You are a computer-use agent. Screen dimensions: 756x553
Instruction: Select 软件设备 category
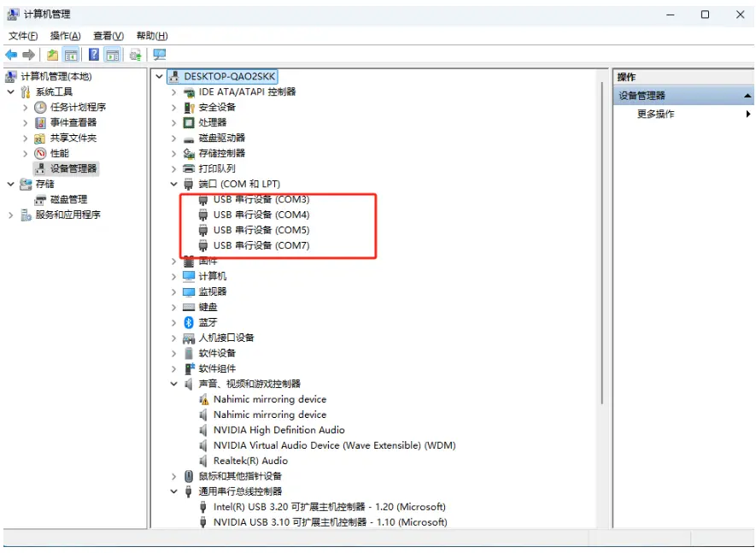point(217,353)
